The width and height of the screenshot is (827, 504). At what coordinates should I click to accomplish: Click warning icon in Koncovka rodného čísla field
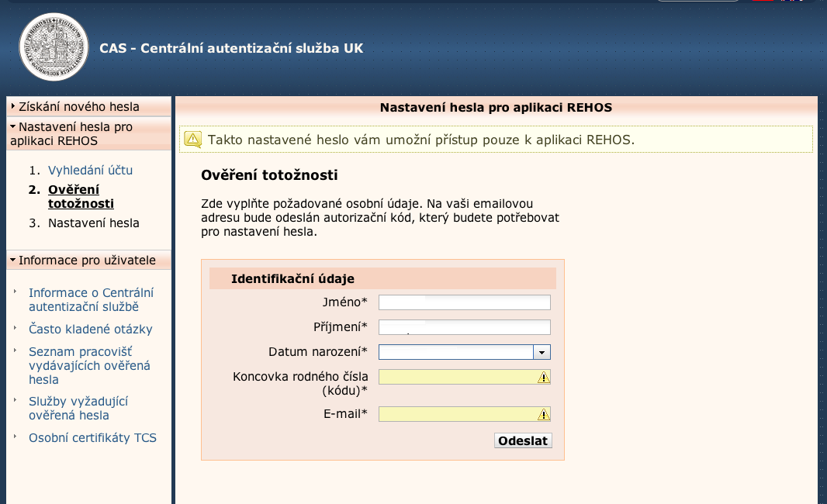(x=543, y=377)
